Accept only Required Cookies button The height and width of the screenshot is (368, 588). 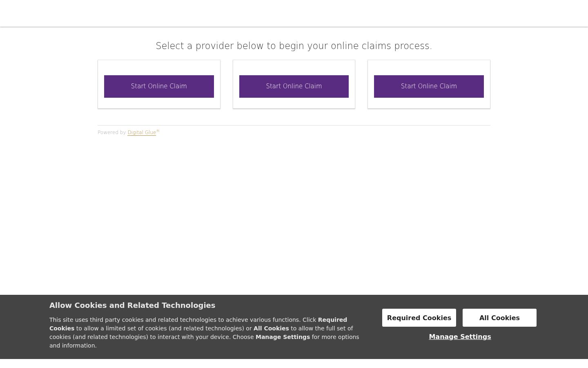(x=419, y=318)
